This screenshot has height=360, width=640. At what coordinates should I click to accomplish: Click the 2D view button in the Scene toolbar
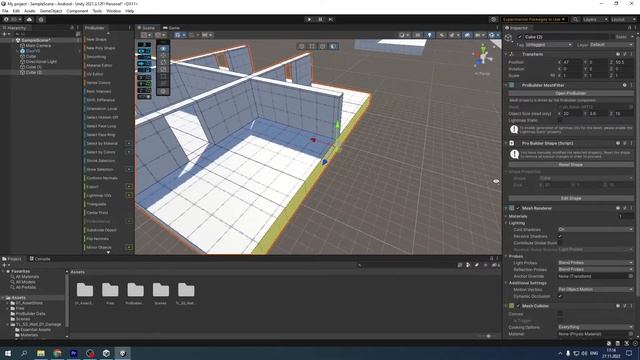(x=418, y=35)
